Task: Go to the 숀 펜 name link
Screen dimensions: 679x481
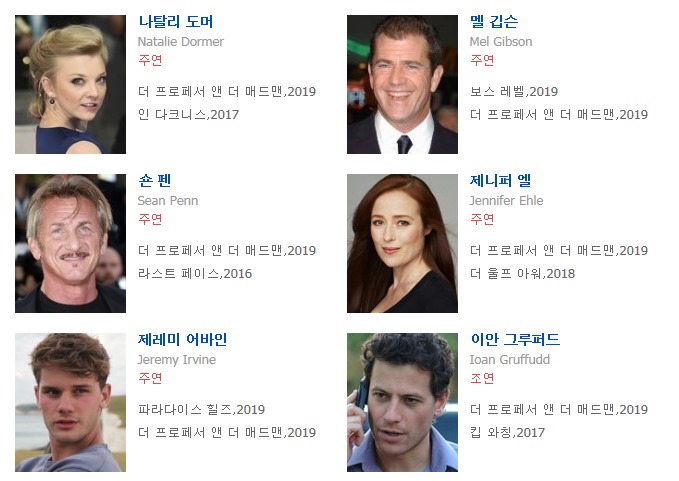Action: point(155,181)
